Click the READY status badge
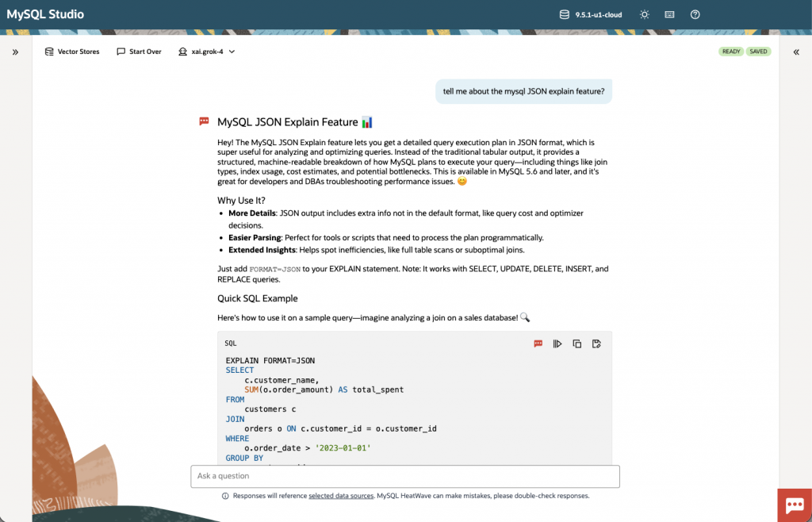Screen dimensions: 812x522 pyautogui.click(x=731, y=52)
